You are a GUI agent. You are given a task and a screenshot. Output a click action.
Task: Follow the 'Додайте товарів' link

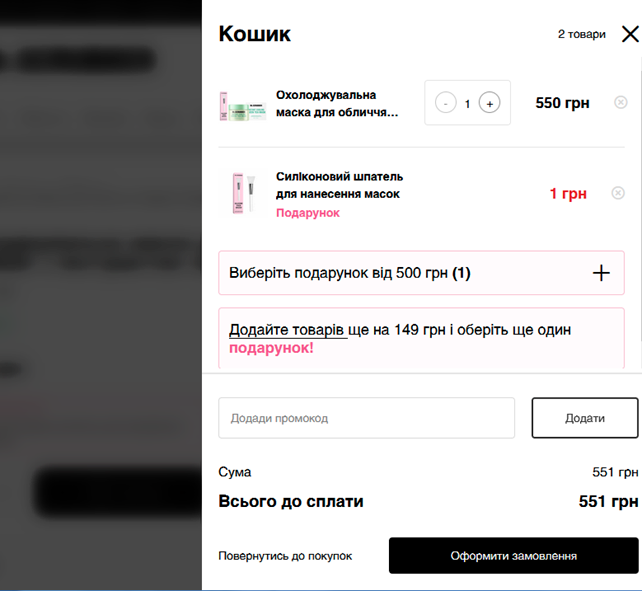tap(288, 330)
